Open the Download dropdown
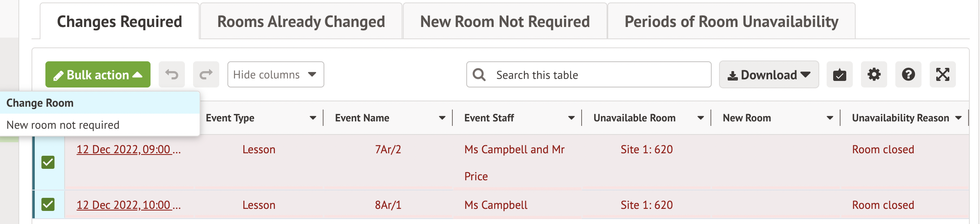The image size is (980, 224). coord(769,75)
